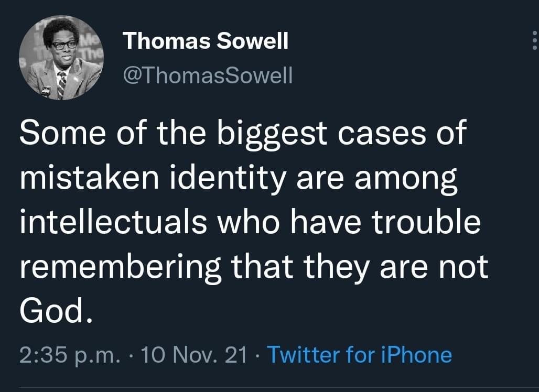Click the display name "Thomas Sowell"
The width and height of the screenshot is (539, 392).
tap(205, 41)
